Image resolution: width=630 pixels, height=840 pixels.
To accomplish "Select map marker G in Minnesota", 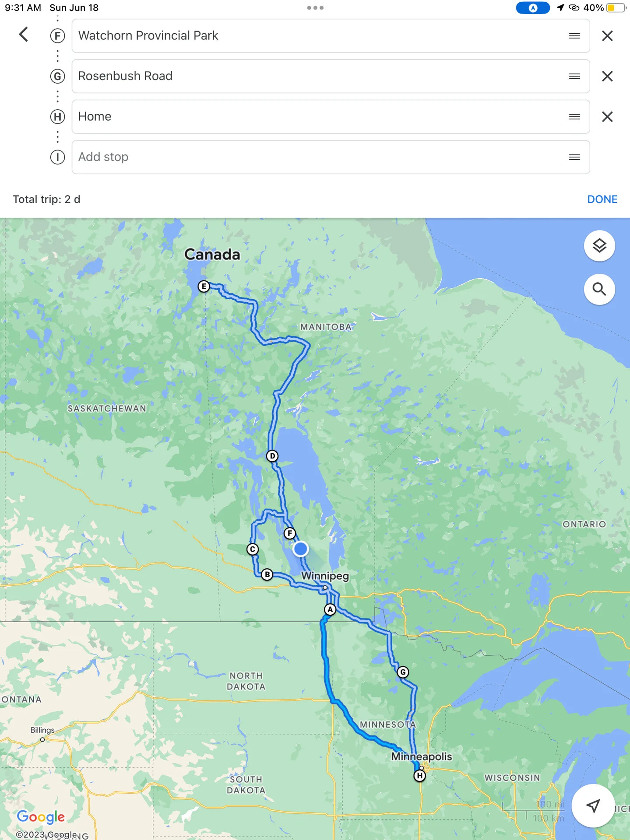I will [x=403, y=672].
